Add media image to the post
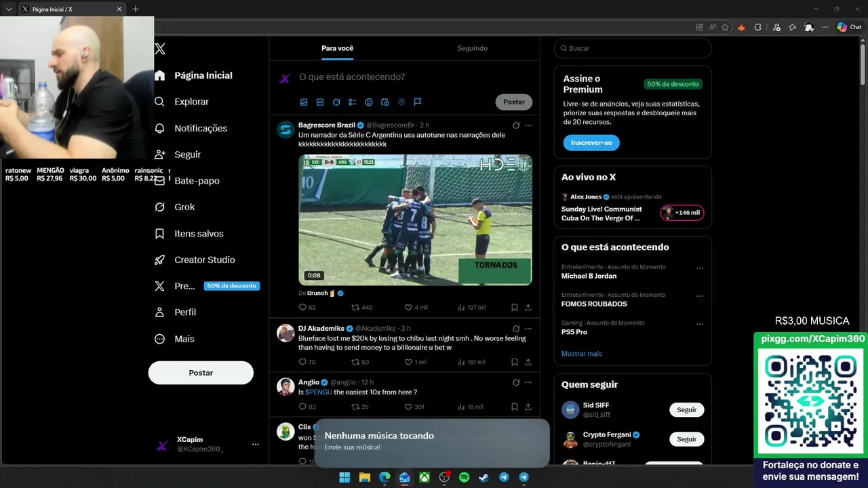This screenshot has height=488, width=868. pyautogui.click(x=304, y=102)
